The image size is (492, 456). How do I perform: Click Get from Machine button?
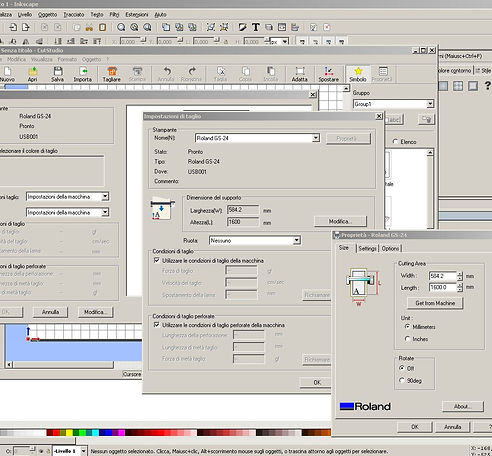click(435, 303)
